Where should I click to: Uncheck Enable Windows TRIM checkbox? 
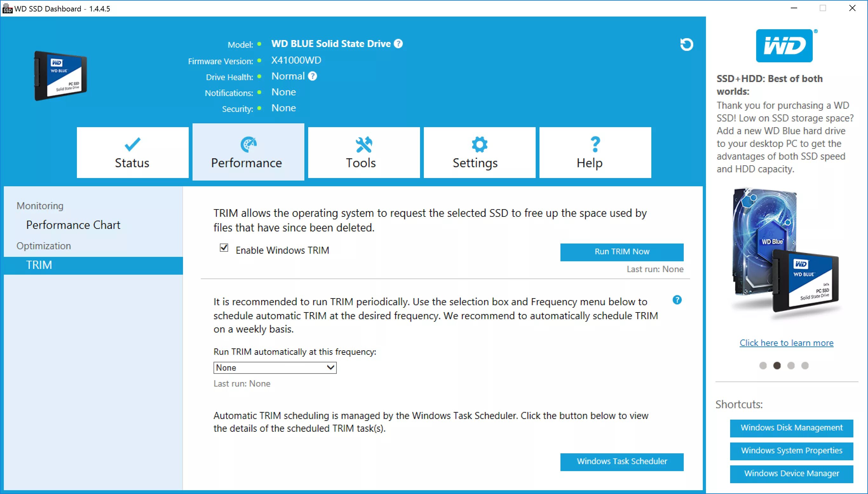pos(224,248)
